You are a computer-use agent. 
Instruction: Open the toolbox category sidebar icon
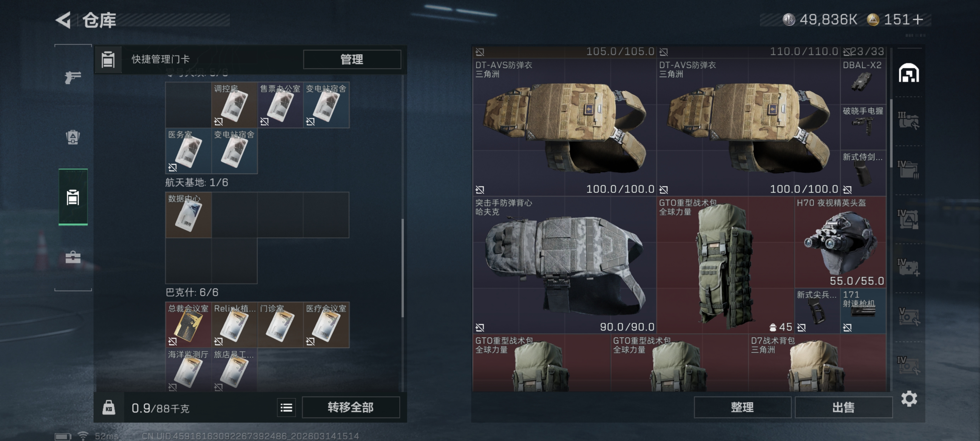click(73, 257)
